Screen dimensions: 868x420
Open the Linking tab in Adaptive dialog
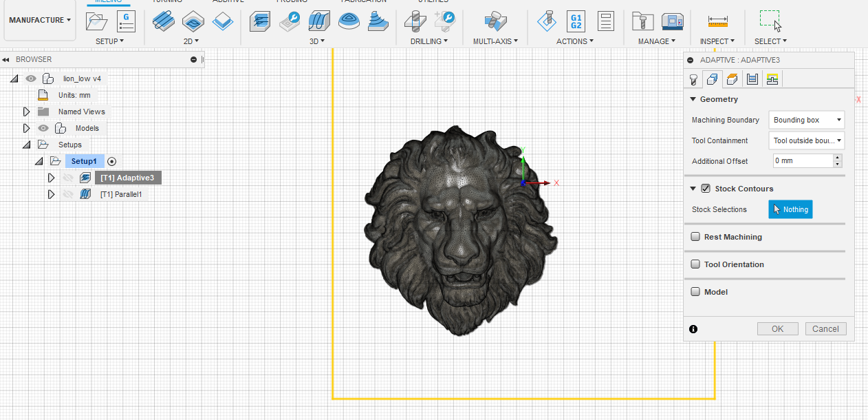(772, 79)
